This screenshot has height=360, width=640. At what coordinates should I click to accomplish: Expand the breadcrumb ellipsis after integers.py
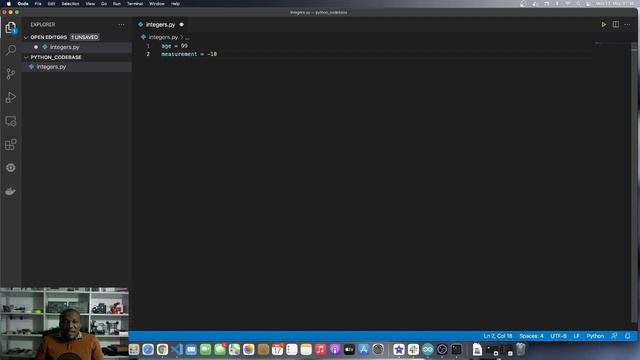pos(187,37)
